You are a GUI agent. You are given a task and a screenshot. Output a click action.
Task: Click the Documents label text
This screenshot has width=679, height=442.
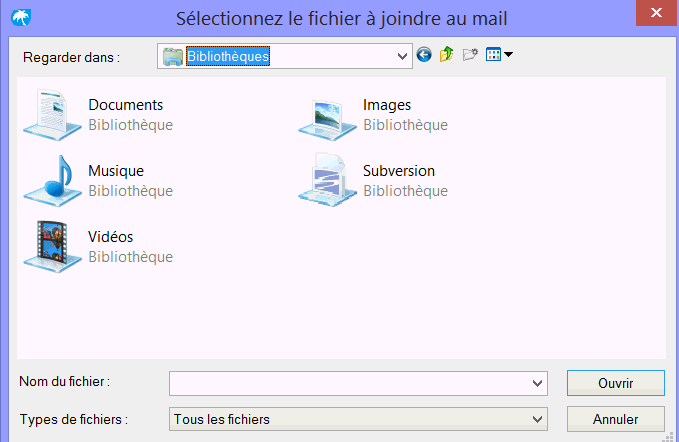point(126,105)
